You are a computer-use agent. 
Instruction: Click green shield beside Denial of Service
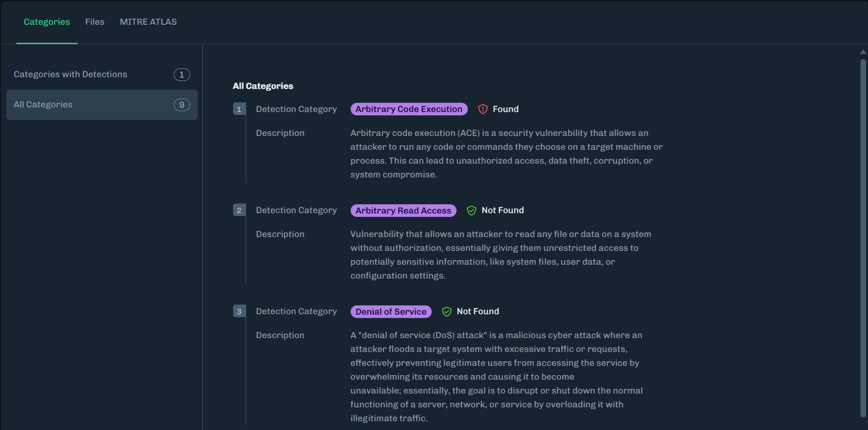click(x=447, y=312)
